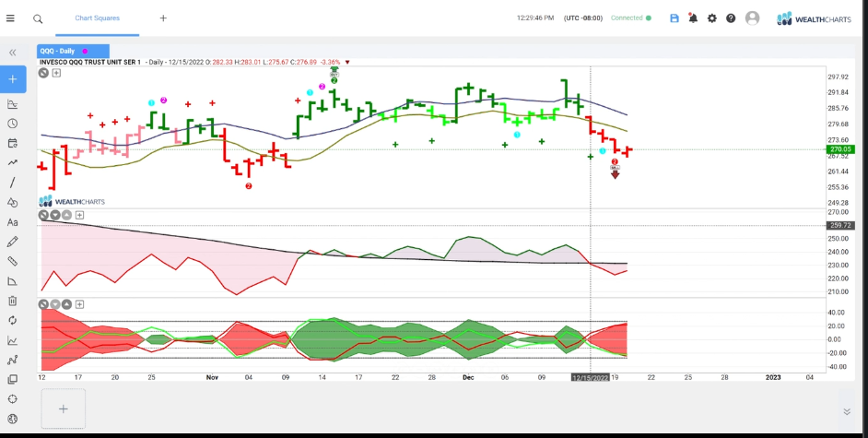
Task: Add indicator to the middle pane
Action: pyautogui.click(x=80, y=215)
